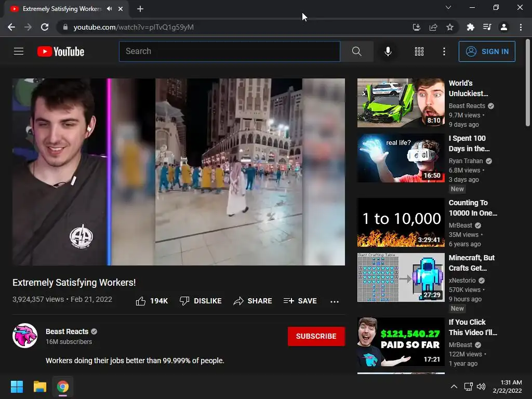The image size is (532, 399).
Task: Open Chrome three-dot menu
Action: coord(521,27)
